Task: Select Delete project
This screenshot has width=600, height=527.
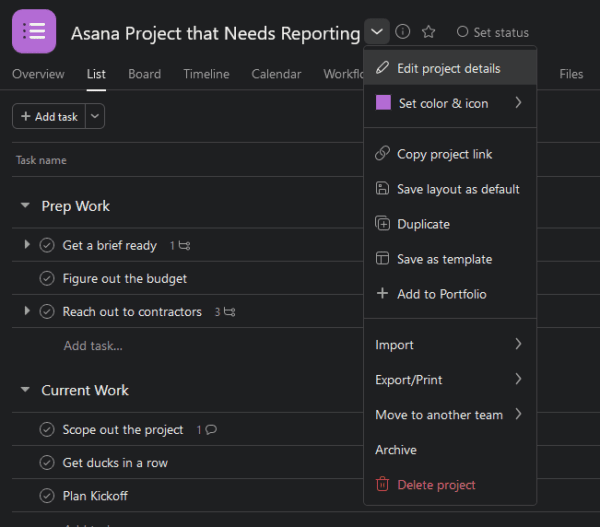Action: click(x=450, y=485)
